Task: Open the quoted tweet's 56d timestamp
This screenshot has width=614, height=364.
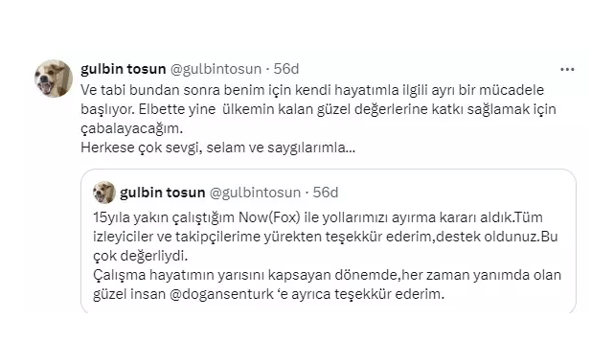Action: [x=326, y=193]
